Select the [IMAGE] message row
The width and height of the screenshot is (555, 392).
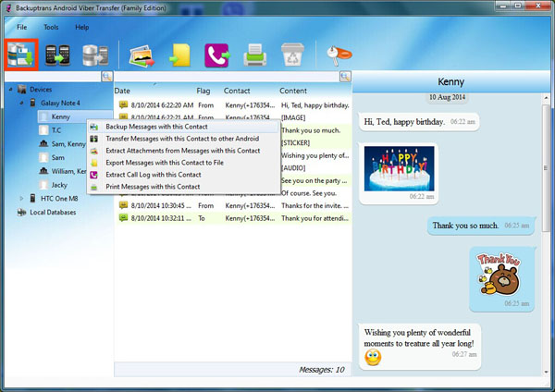(x=233, y=117)
